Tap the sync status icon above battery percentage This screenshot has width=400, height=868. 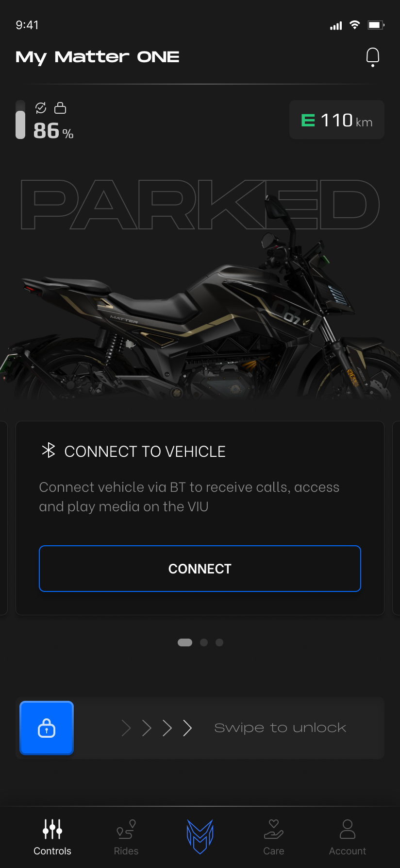pyautogui.click(x=41, y=108)
